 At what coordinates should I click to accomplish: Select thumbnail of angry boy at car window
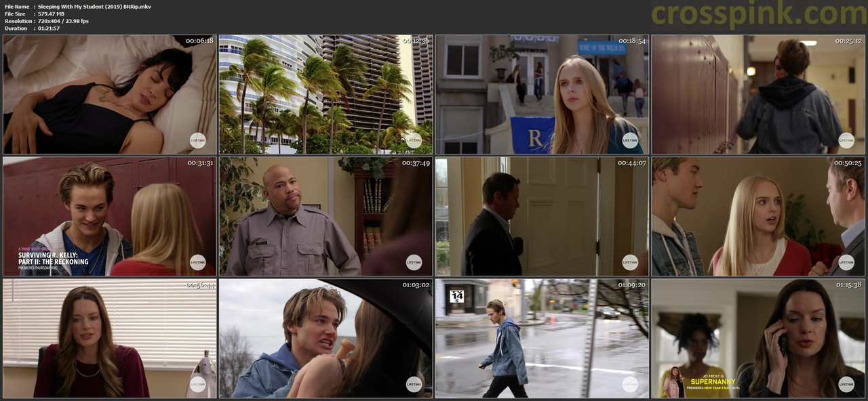pyautogui.click(x=325, y=338)
